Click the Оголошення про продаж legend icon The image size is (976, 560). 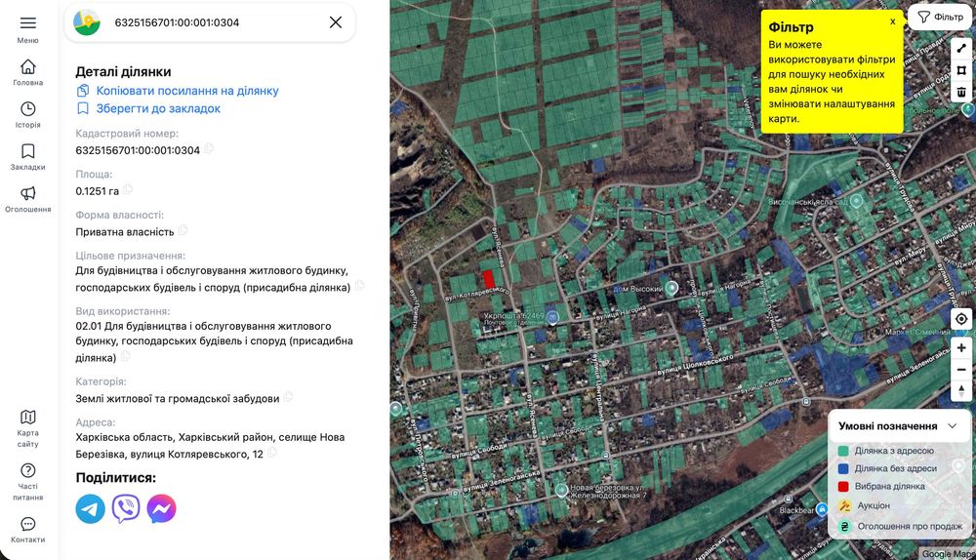point(844,527)
